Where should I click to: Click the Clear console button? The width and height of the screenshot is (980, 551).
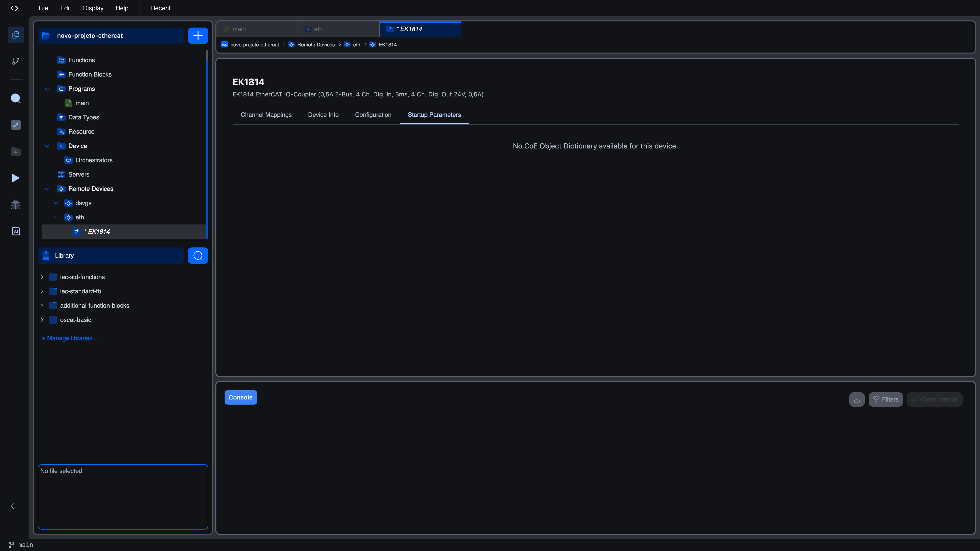click(x=935, y=399)
